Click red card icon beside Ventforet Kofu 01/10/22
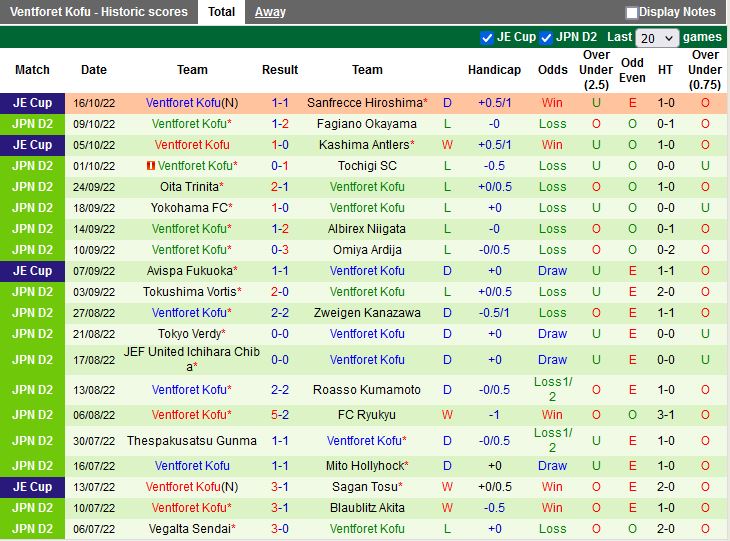This screenshot has width=730, height=541. pos(150,165)
